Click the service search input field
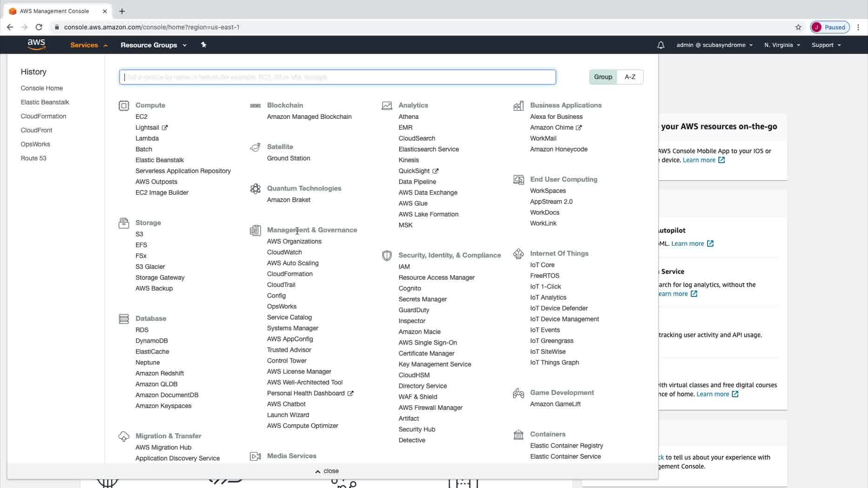The height and width of the screenshot is (488, 868). pos(338,77)
